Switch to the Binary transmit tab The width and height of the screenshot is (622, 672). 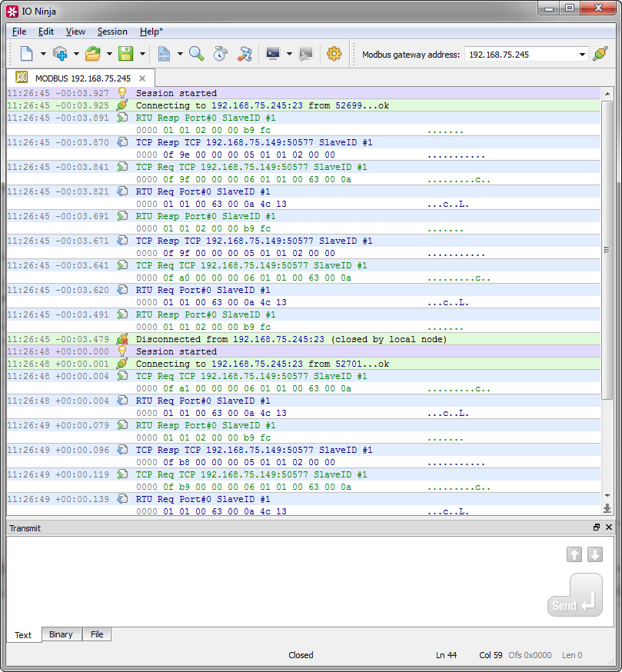pos(61,634)
